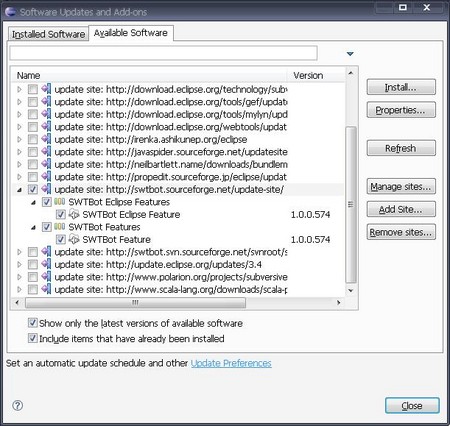Click update site icon for update.eclipse.org/updates/3.4
450x426 pixels.
click(x=46, y=264)
